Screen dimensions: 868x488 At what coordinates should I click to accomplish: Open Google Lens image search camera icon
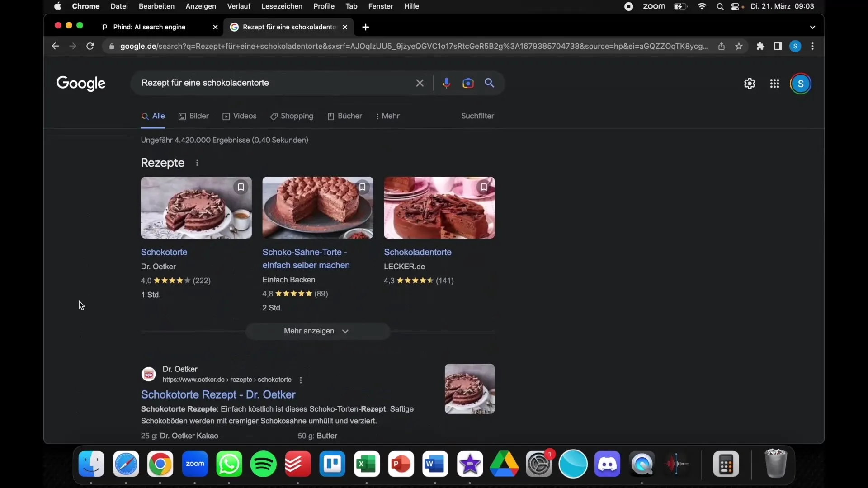(468, 83)
